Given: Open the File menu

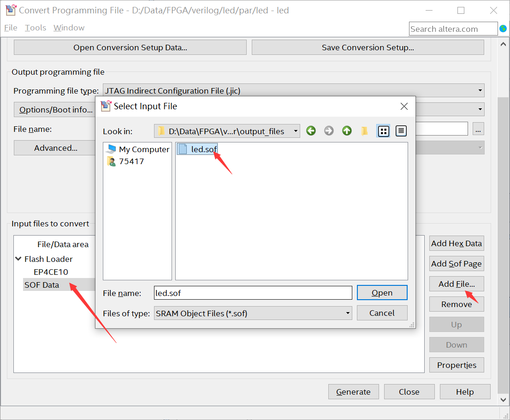Looking at the screenshot, I should point(11,28).
